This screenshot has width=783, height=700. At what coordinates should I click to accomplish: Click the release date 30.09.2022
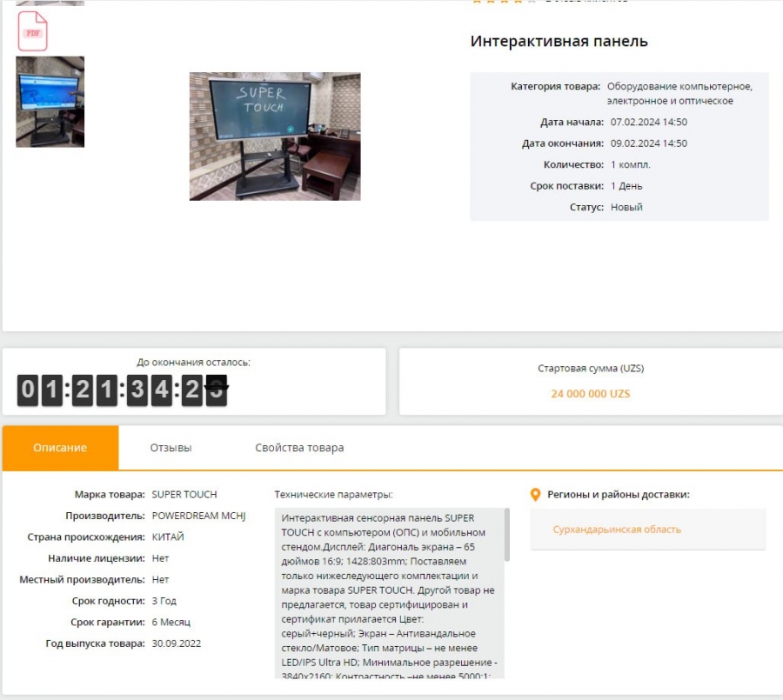point(177,643)
